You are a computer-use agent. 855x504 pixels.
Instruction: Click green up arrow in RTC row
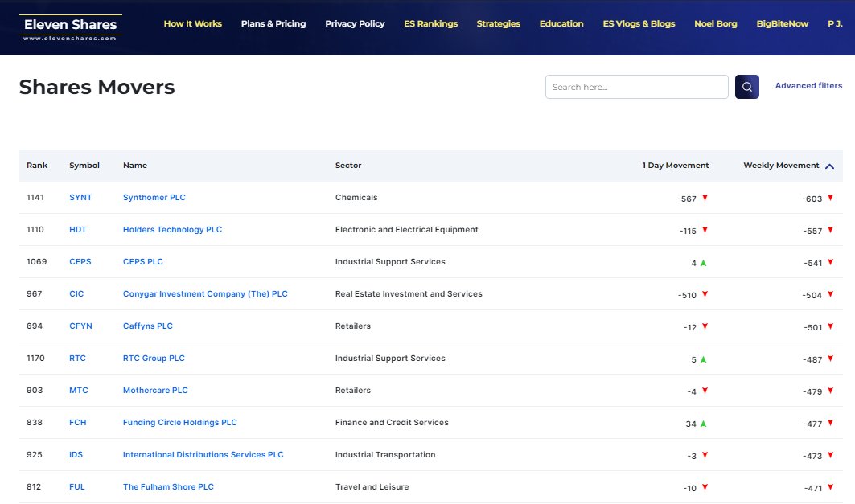click(703, 359)
